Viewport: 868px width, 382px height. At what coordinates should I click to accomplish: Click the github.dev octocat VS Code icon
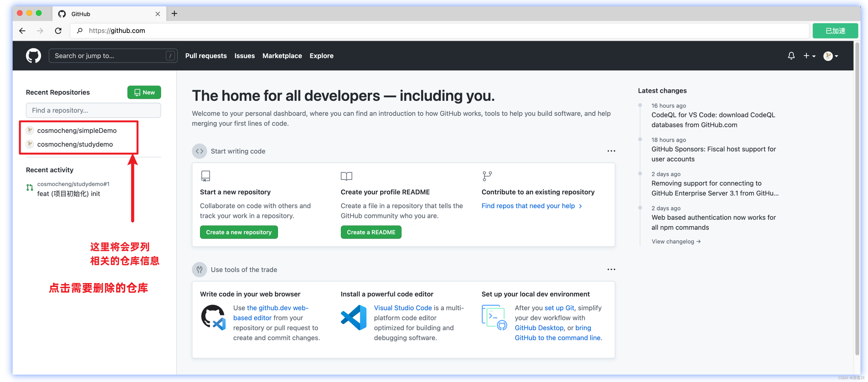[213, 318]
